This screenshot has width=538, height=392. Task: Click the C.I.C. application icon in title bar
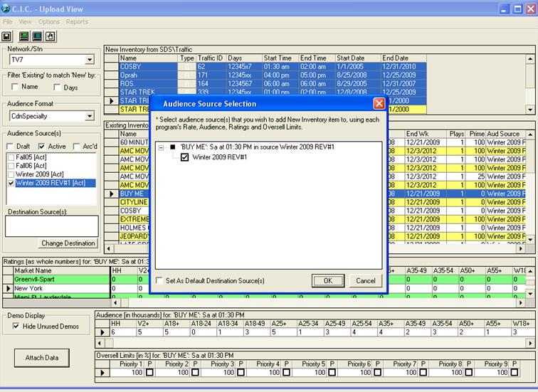pos(7,9)
